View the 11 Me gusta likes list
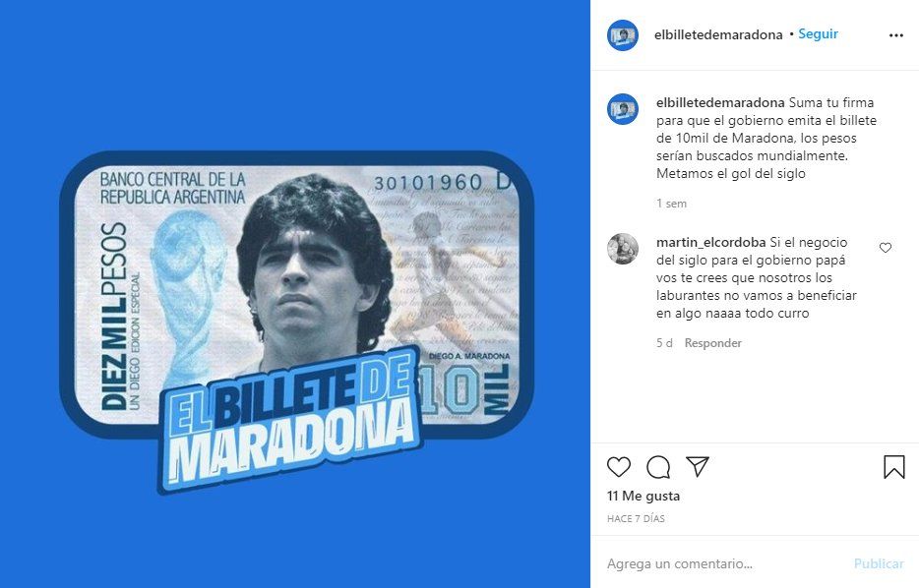Screen dimensions: 919x588 tap(643, 496)
